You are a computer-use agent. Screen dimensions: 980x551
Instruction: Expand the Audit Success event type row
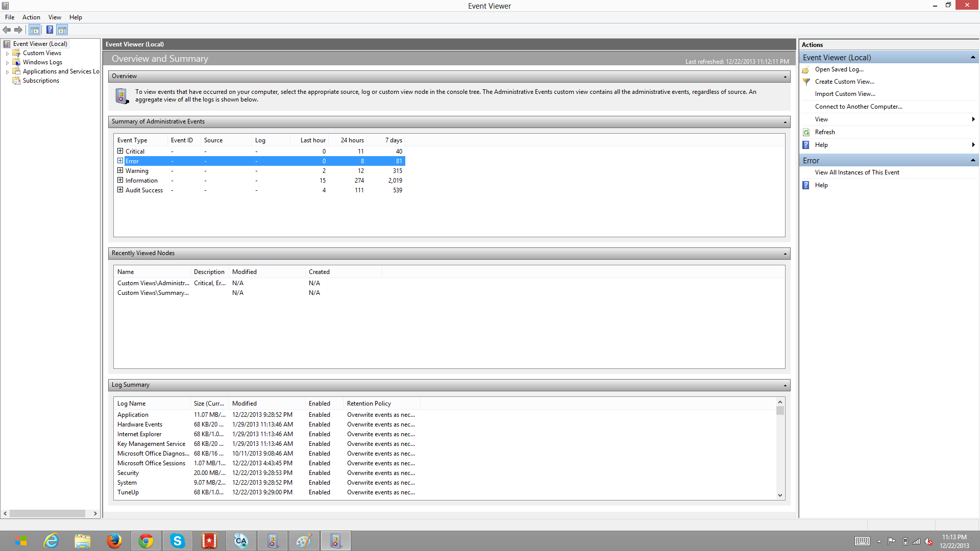pyautogui.click(x=120, y=190)
